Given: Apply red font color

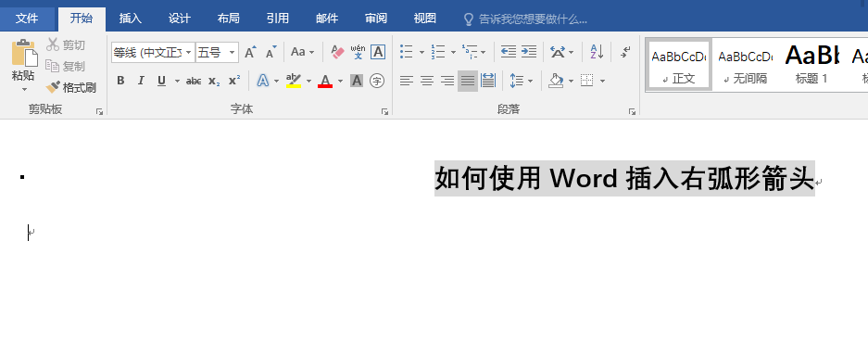Looking at the screenshot, I should (x=325, y=82).
